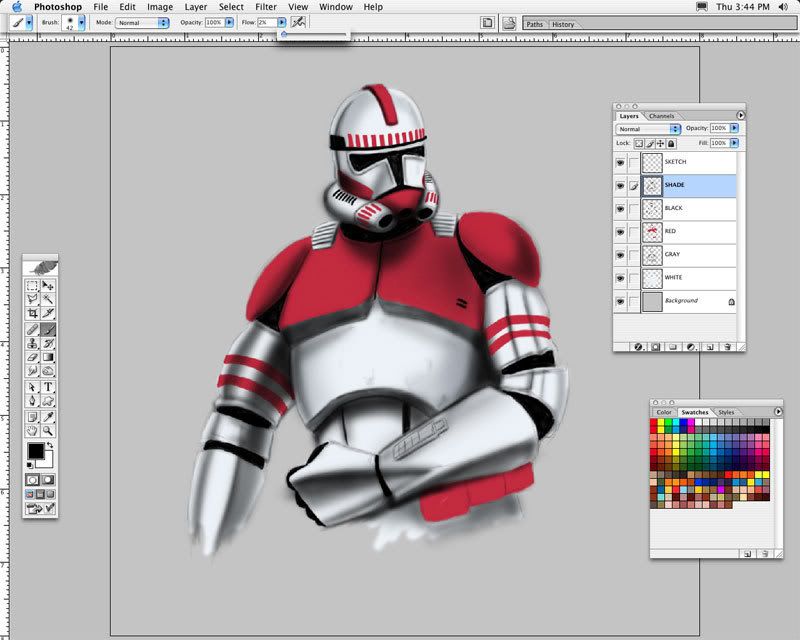Image resolution: width=800 pixels, height=640 pixels.
Task: Create new adjustment layer
Action: point(691,347)
